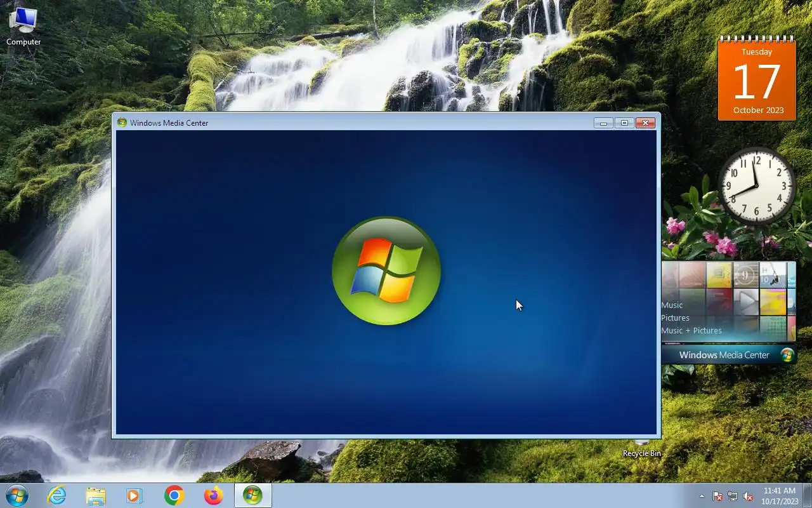Launch Google Chrome from the taskbar
This screenshot has height=508, width=812.
[x=174, y=495]
